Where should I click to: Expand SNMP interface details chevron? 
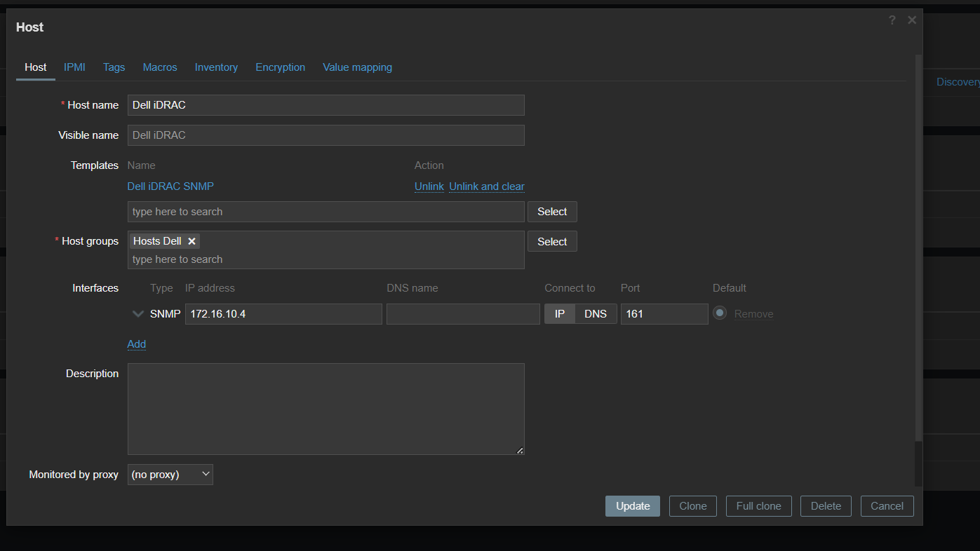pyautogui.click(x=138, y=314)
